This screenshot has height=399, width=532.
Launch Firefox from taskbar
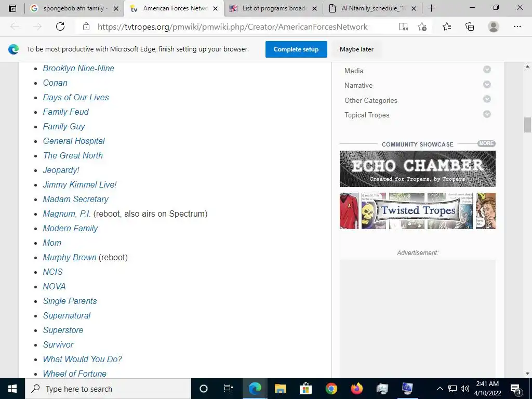coord(356,389)
